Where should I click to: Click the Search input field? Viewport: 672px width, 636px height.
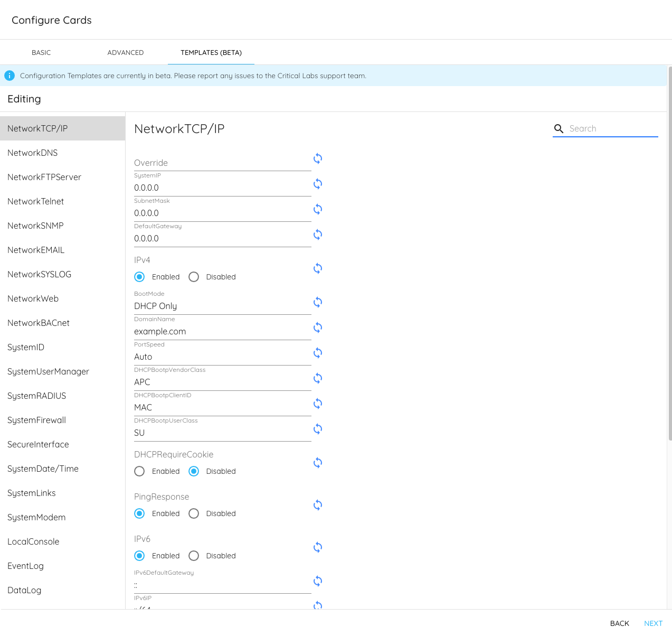(613, 128)
